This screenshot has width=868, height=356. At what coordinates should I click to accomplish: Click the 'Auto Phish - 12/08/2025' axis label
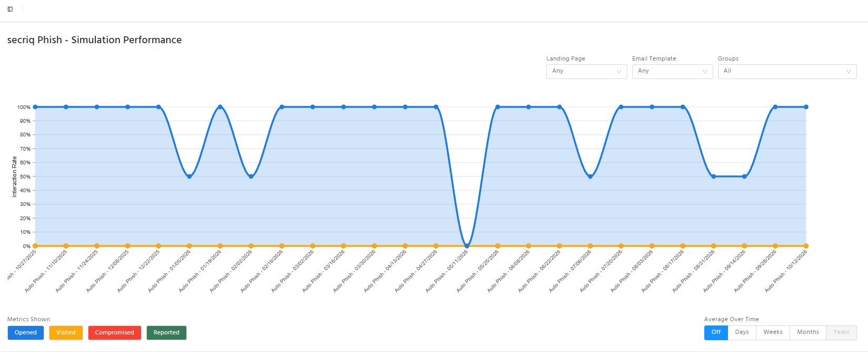pos(108,271)
